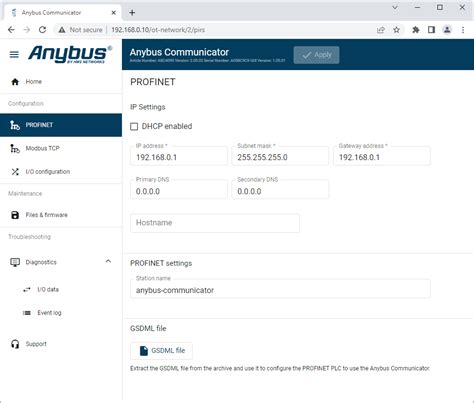Viewport: 474px width, 403px height.
Task: Click the Diagnostics monitor icon
Action: [x=15, y=262]
